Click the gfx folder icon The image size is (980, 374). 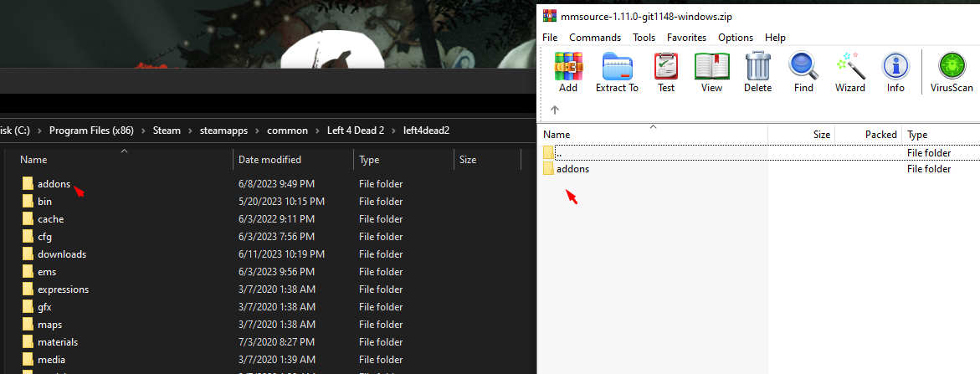[28, 306]
